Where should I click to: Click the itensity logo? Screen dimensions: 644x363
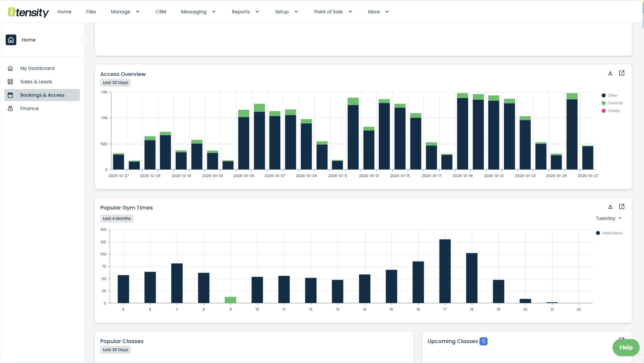point(28,12)
